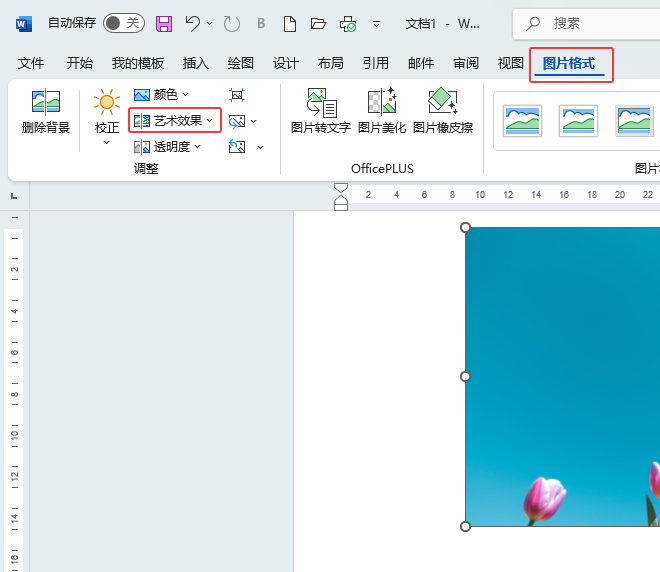Save the document with the purple disk icon

164,24
